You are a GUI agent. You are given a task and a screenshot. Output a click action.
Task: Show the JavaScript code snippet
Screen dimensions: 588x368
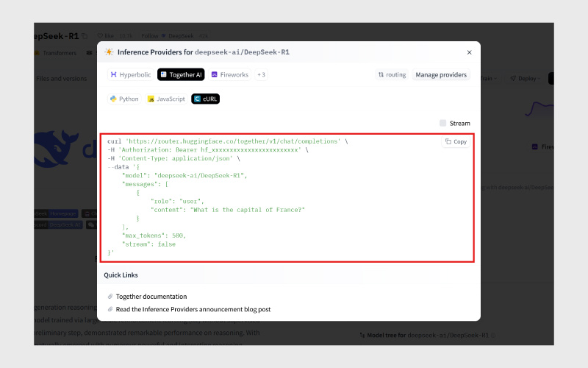pos(166,99)
